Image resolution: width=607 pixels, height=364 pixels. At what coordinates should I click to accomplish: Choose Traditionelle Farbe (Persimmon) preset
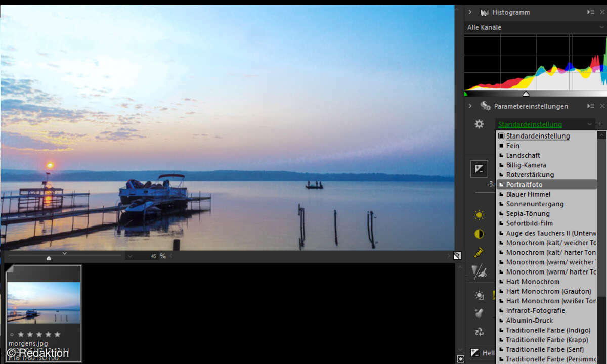[x=547, y=359]
